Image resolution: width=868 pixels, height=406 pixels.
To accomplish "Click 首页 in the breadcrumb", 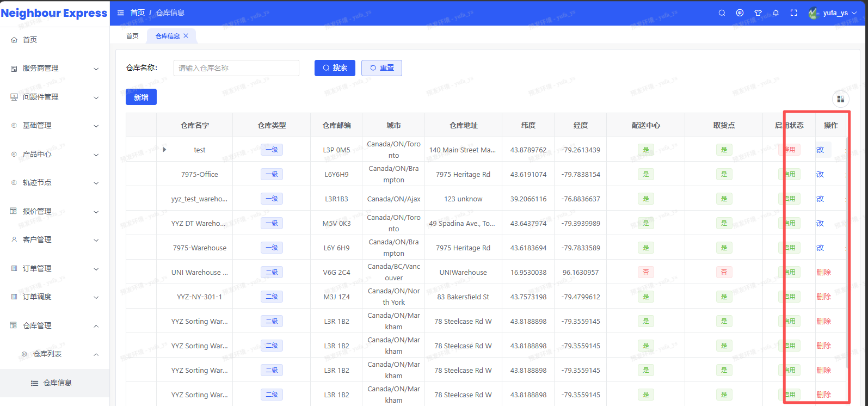I will click(x=138, y=13).
